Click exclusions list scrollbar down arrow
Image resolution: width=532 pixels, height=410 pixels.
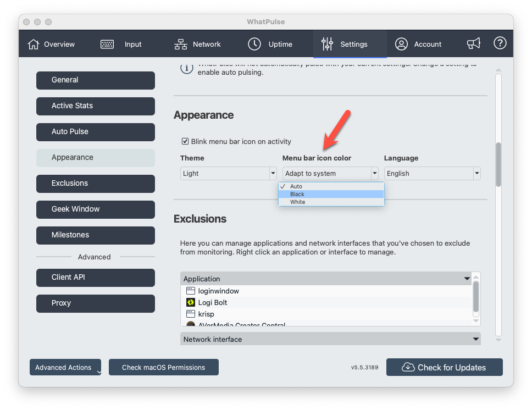[476, 321]
